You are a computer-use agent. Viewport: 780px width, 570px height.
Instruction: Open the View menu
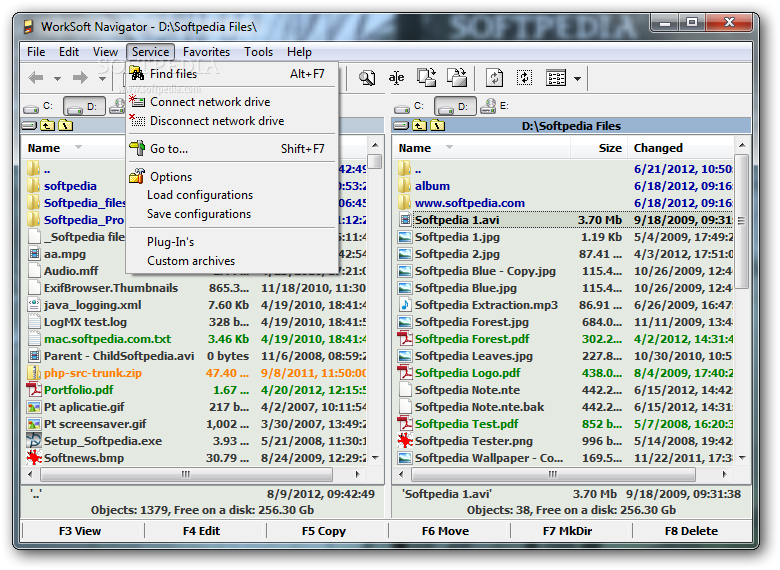(105, 52)
